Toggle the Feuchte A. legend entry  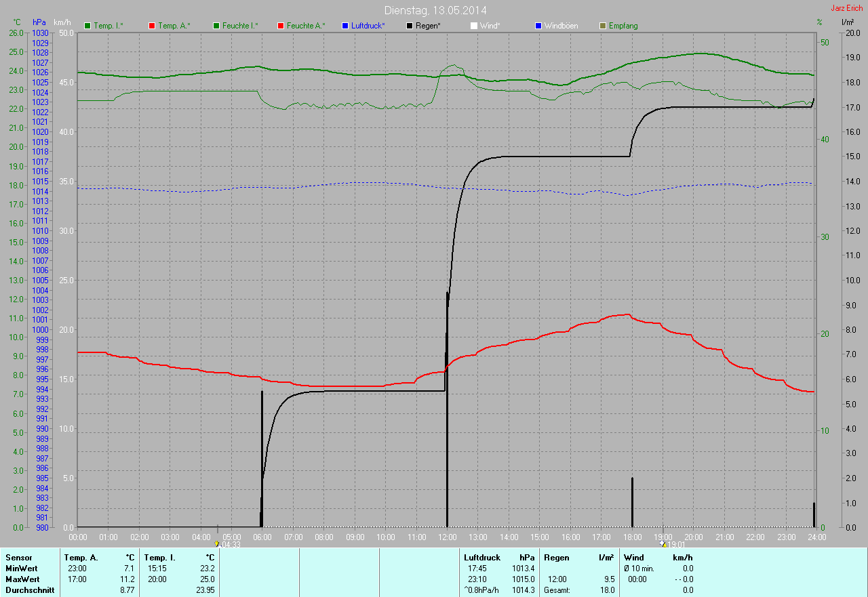[x=300, y=26]
